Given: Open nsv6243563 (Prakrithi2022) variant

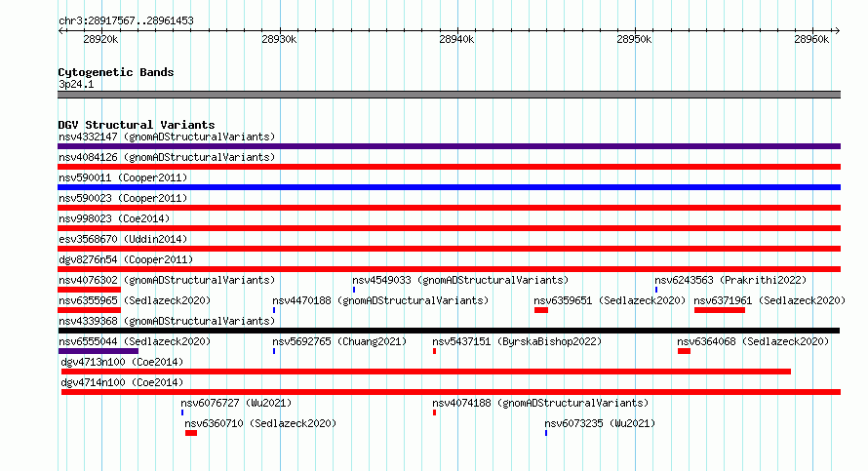Looking at the screenshot, I should (730, 280).
